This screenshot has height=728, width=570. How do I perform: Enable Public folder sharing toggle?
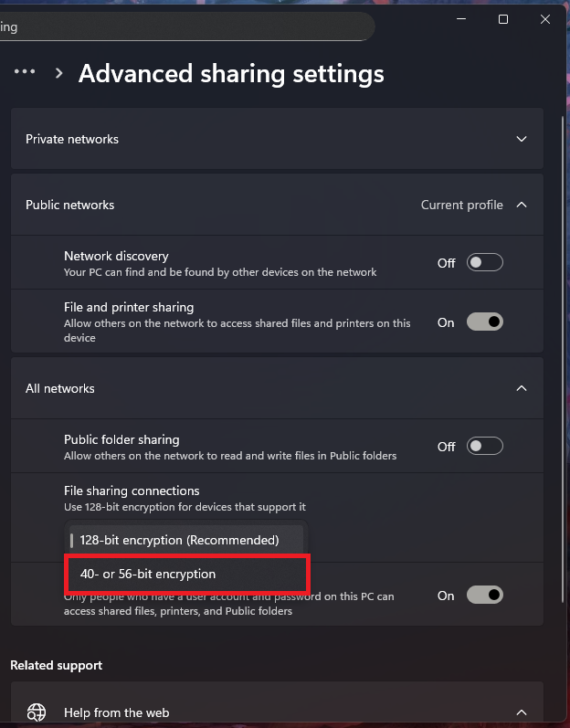(484, 447)
